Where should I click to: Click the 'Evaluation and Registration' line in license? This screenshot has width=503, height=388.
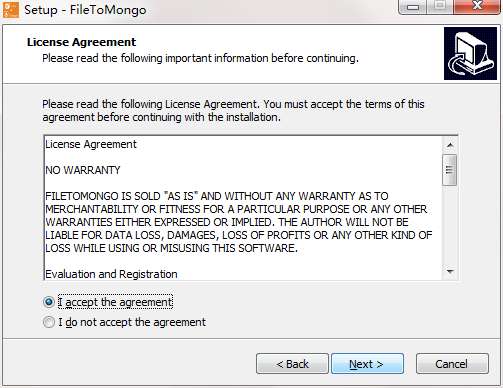pyautogui.click(x=111, y=274)
